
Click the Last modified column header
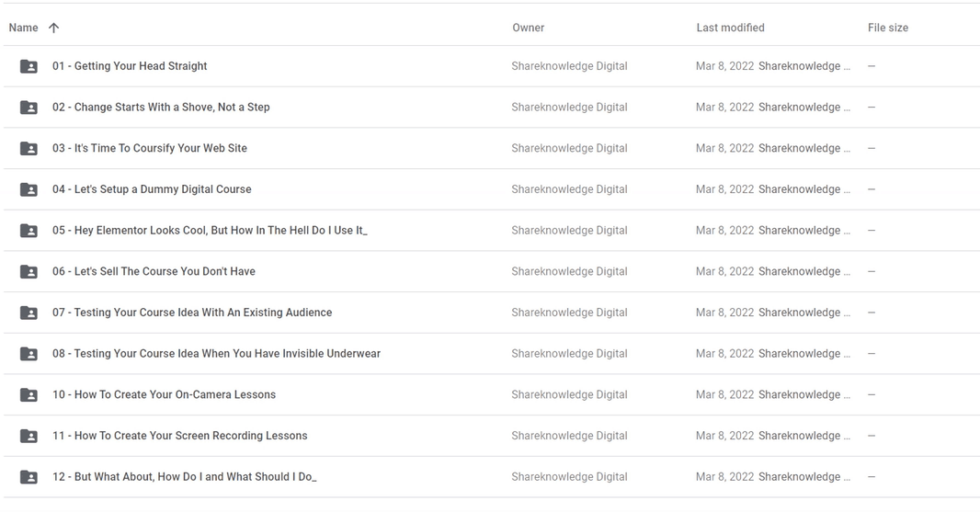pos(730,28)
